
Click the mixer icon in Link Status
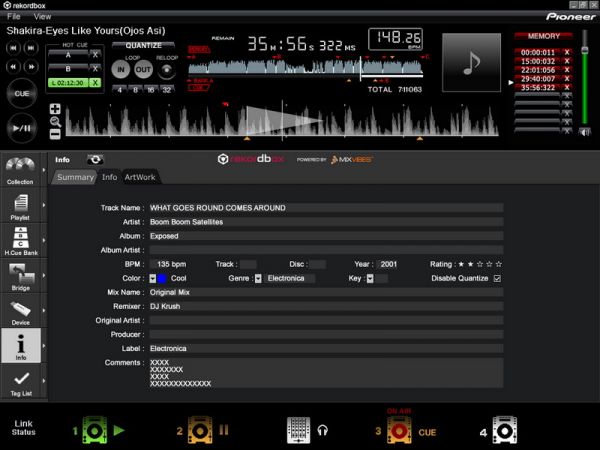coord(298,430)
